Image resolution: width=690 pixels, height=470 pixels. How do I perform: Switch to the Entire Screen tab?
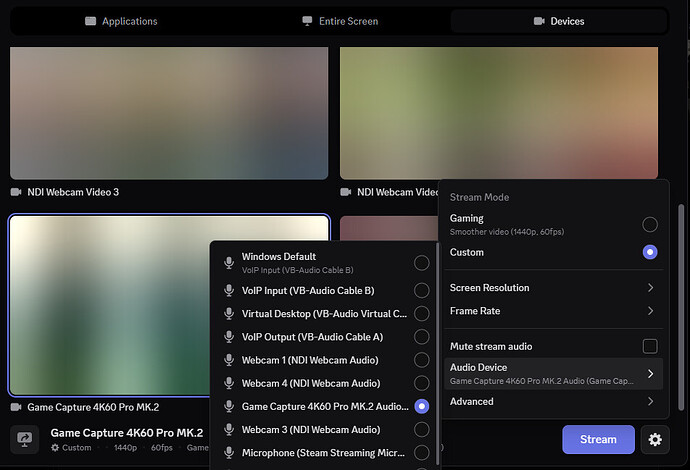pos(340,21)
